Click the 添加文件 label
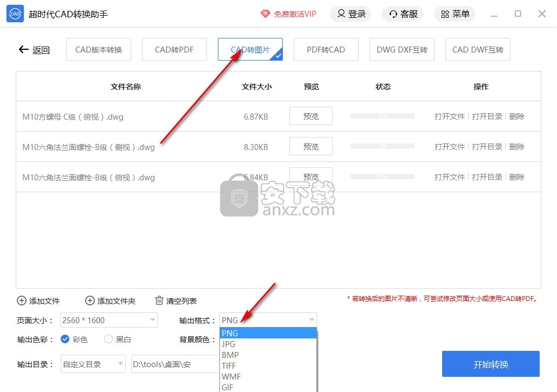557x392 pixels. pos(44,301)
